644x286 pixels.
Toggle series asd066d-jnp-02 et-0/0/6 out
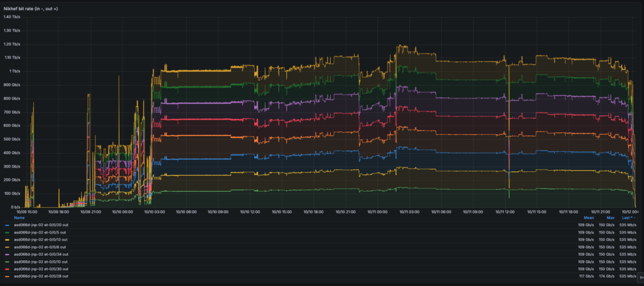pos(40,247)
